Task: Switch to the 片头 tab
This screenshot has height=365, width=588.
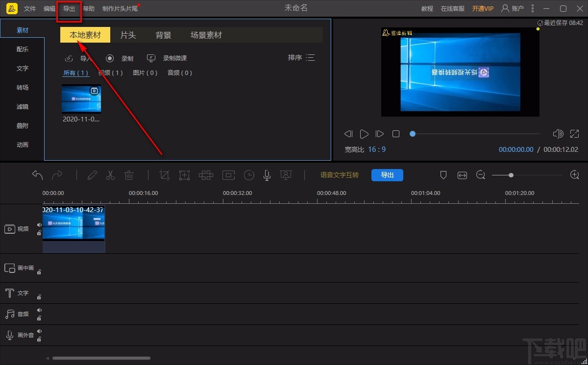Action: [128, 35]
